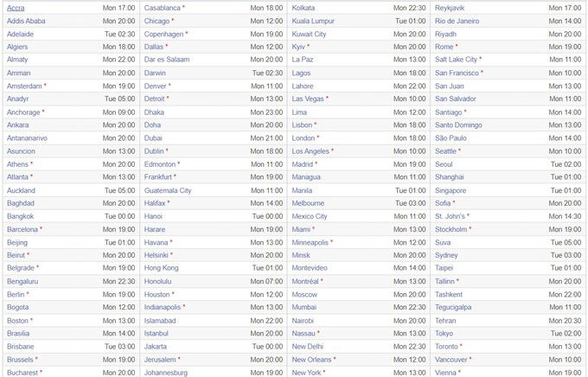Click the Addis Ababa link
The height and width of the screenshot is (377, 588).
(26, 21)
